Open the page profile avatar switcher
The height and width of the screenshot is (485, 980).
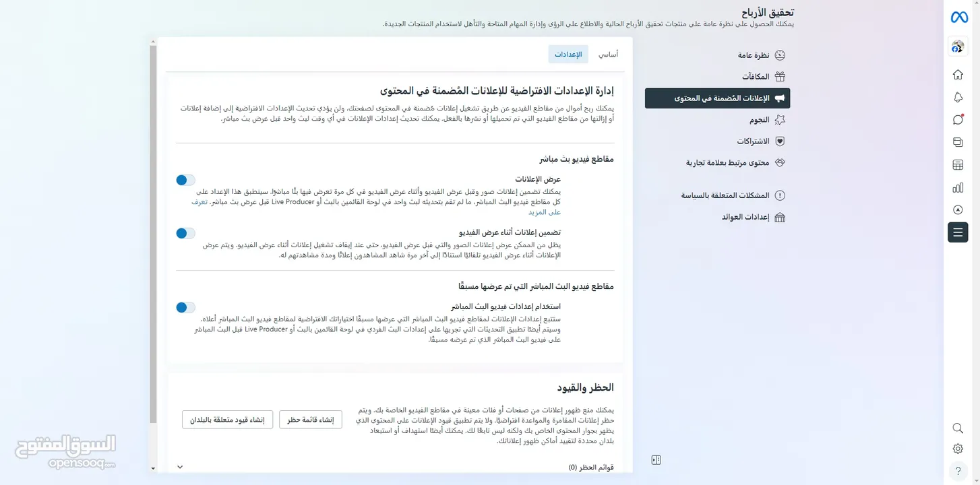(x=958, y=46)
